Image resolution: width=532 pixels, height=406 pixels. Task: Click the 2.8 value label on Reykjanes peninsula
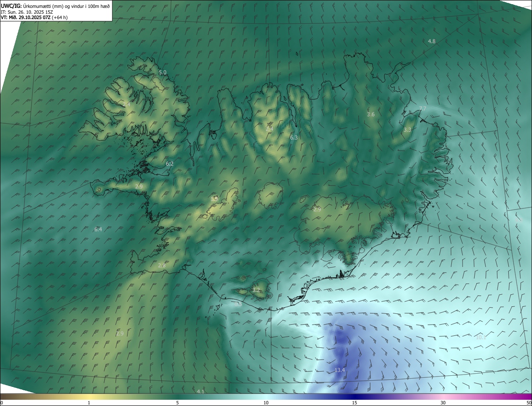pos(162,266)
